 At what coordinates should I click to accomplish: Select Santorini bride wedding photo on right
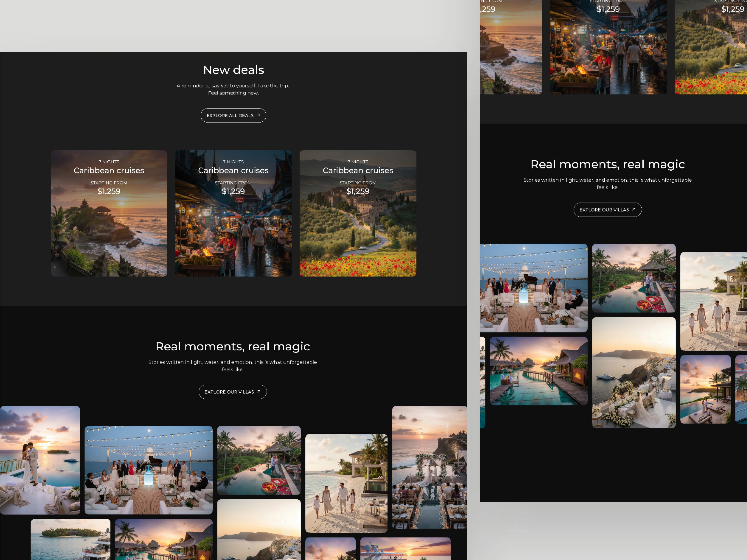pyautogui.click(x=634, y=372)
